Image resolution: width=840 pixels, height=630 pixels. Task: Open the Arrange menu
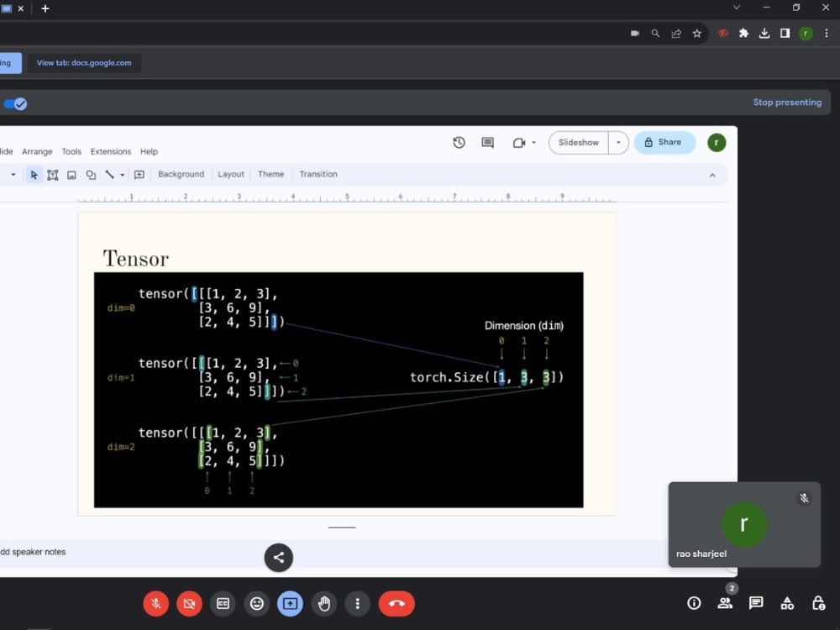[37, 151]
